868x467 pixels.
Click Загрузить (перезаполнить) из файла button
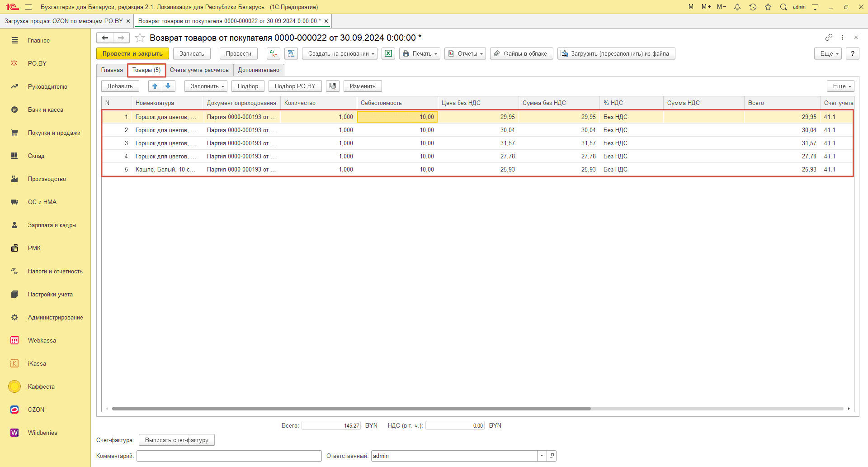pos(616,53)
